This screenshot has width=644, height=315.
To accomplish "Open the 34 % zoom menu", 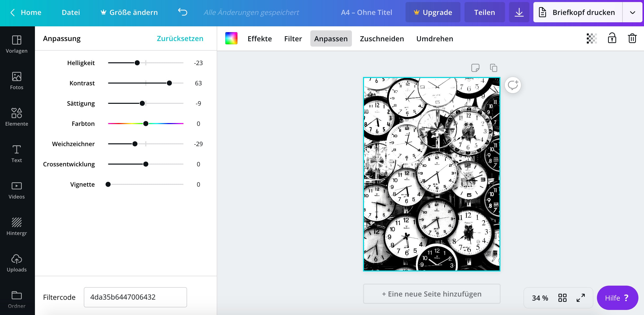I will 540,298.
